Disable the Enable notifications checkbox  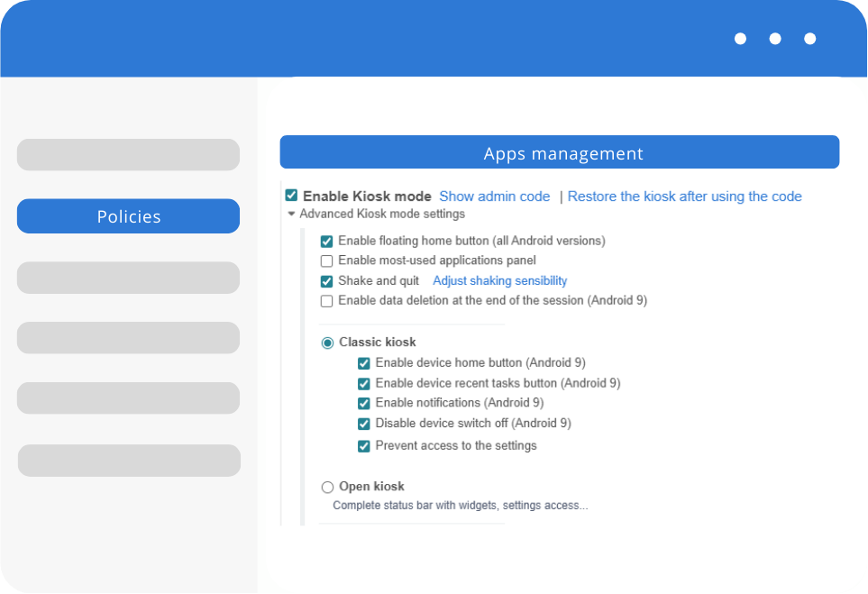coord(364,403)
